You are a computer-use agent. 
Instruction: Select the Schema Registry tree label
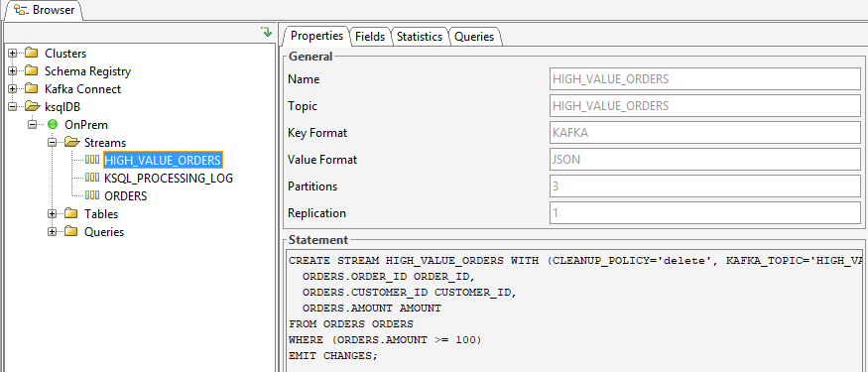[87, 70]
